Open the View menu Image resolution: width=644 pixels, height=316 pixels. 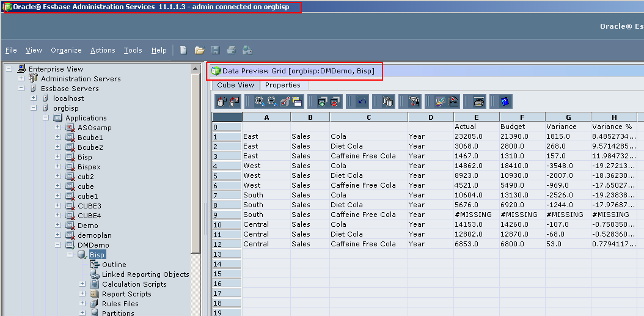34,50
